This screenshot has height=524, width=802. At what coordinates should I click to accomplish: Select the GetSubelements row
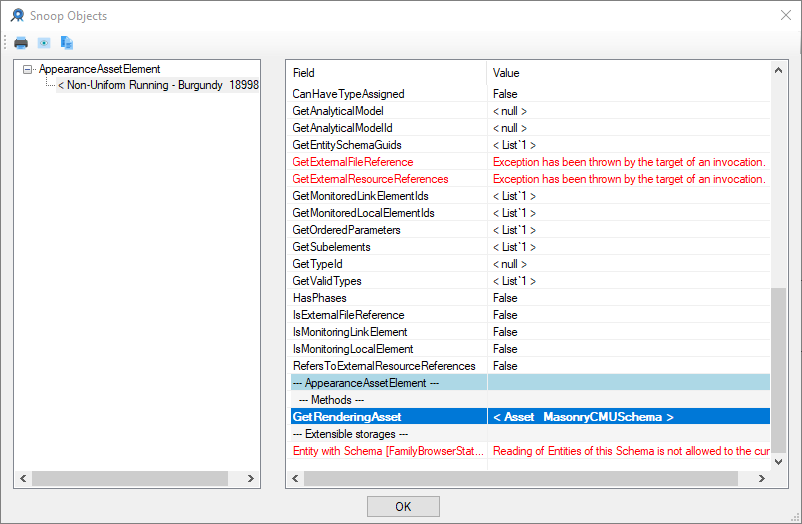331,247
